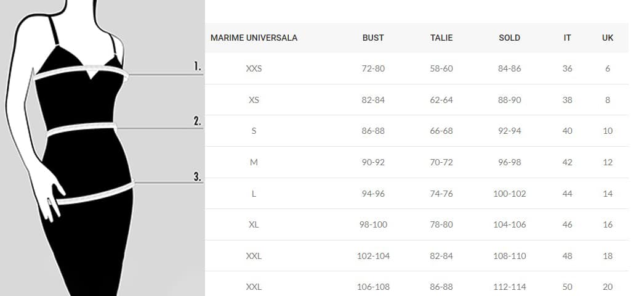Click measurement marker number 1

point(198,67)
